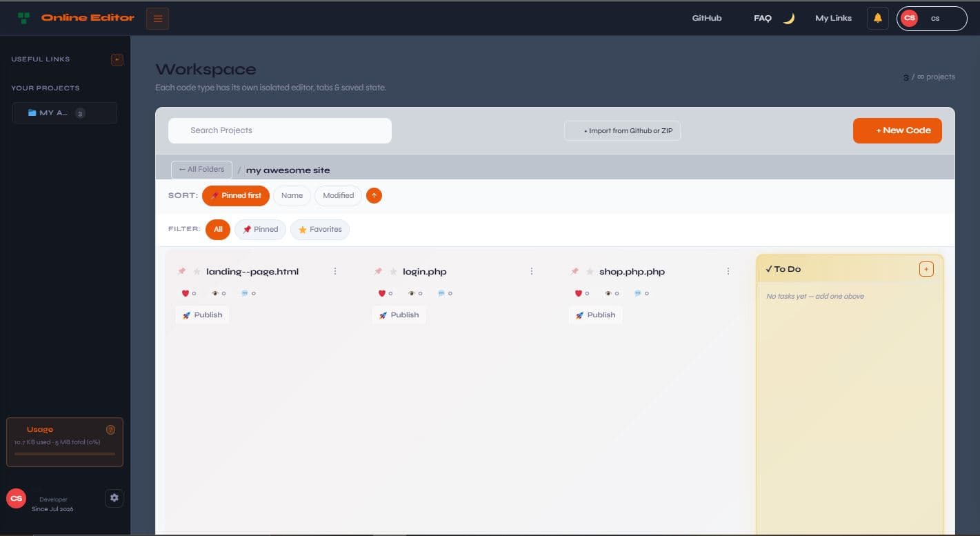Screen dimensions: 980x536
Task: Open notifications bell
Action: click(x=877, y=18)
